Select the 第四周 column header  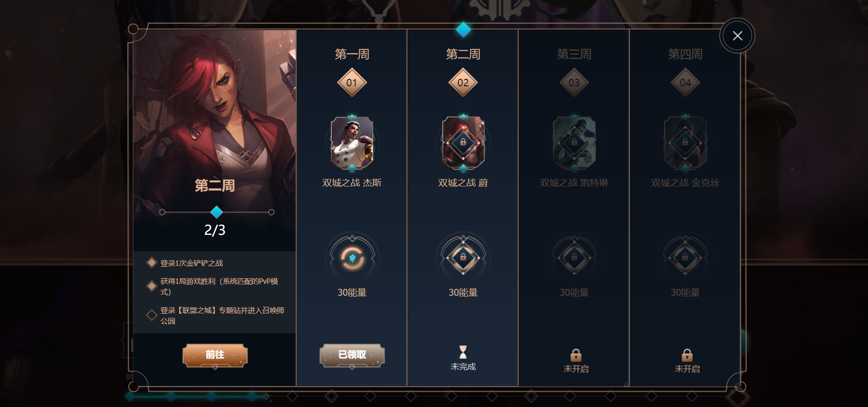685,54
